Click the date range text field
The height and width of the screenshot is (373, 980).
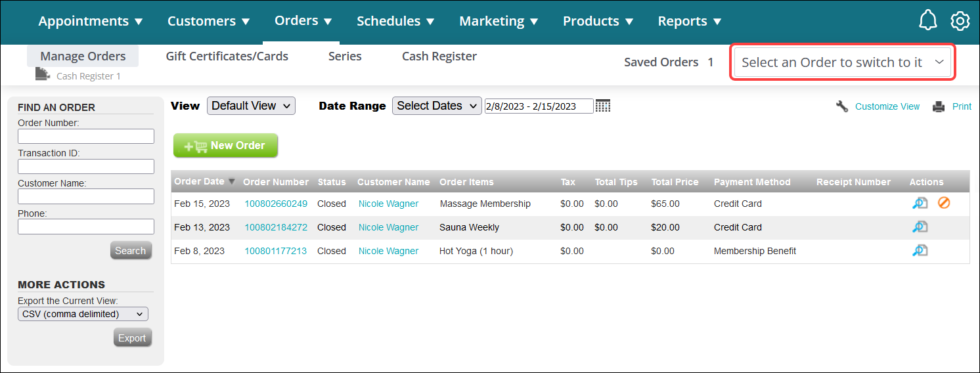(x=539, y=106)
